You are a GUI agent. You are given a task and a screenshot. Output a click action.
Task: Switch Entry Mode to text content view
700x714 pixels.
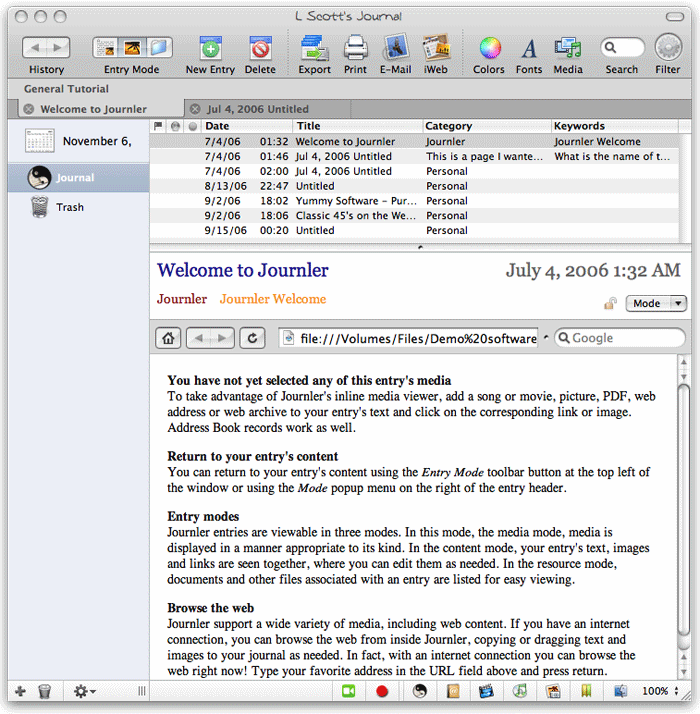(106, 47)
